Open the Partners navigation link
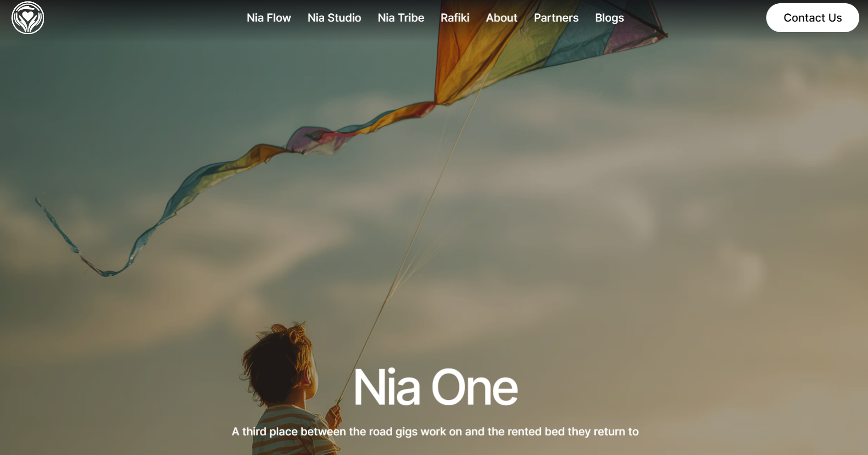The width and height of the screenshot is (868, 455). click(x=556, y=18)
